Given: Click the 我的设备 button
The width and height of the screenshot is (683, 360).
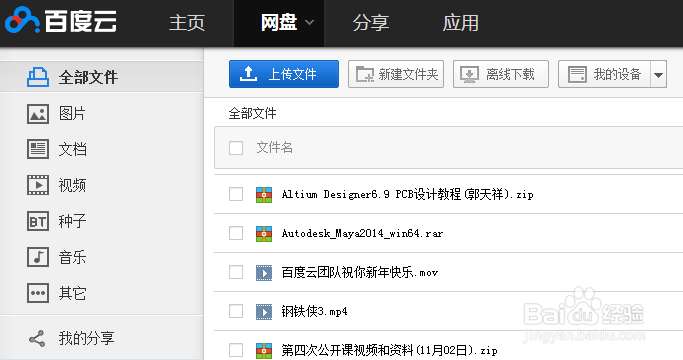Looking at the screenshot, I should (x=605, y=74).
